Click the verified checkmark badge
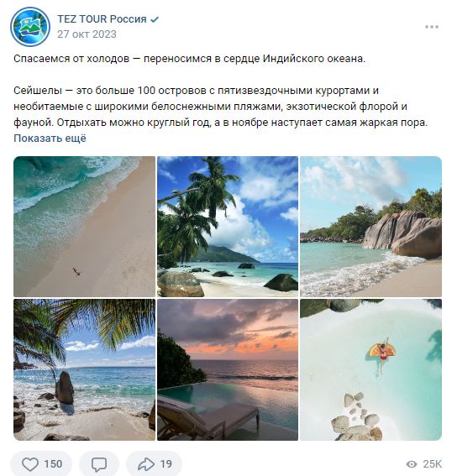Image resolution: width=452 pixels, height=476 pixels. [155, 19]
